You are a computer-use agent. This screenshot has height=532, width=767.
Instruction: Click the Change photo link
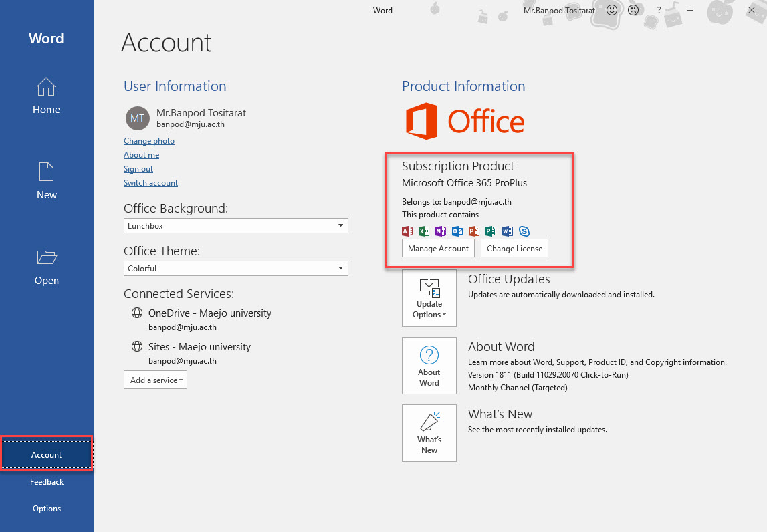149,141
